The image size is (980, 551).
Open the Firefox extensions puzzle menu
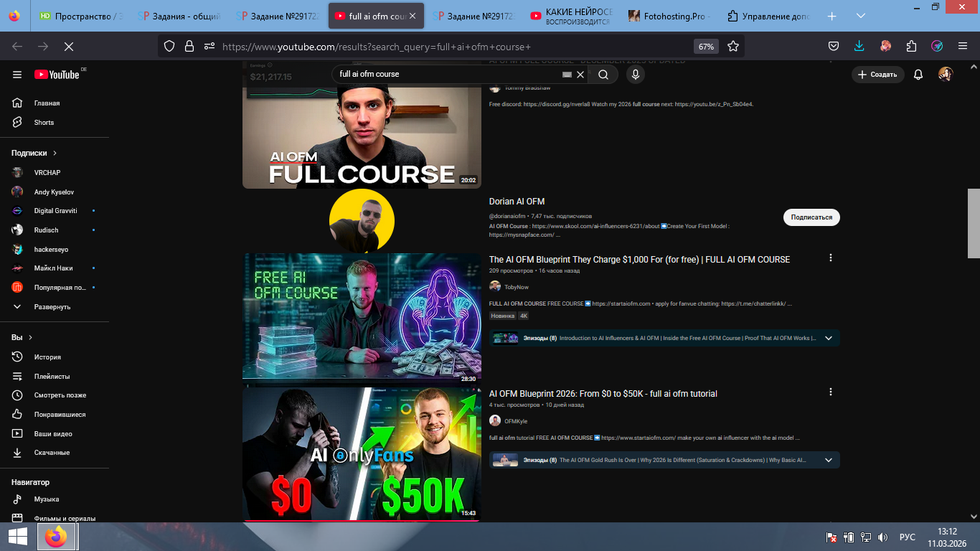click(911, 46)
